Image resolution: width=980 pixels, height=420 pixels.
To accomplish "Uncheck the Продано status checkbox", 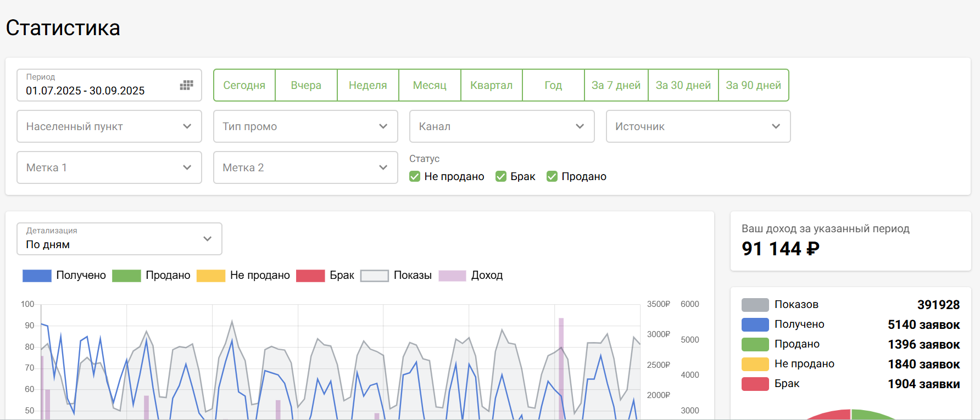I will click(552, 176).
